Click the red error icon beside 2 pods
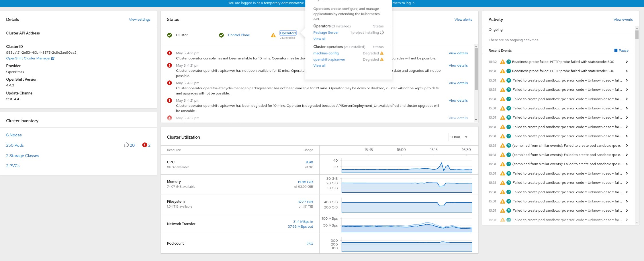The width and height of the screenshot is (644, 261). point(144,145)
